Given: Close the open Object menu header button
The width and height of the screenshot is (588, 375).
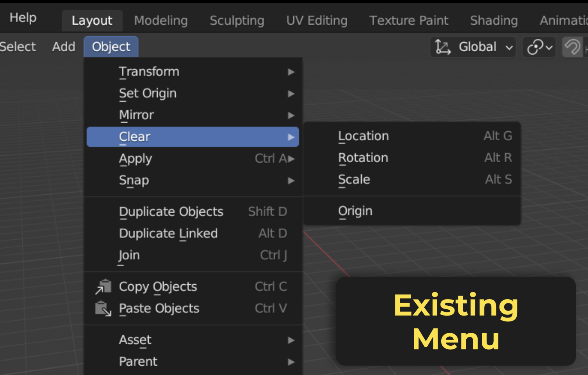Looking at the screenshot, I should (x=111, y=47).
